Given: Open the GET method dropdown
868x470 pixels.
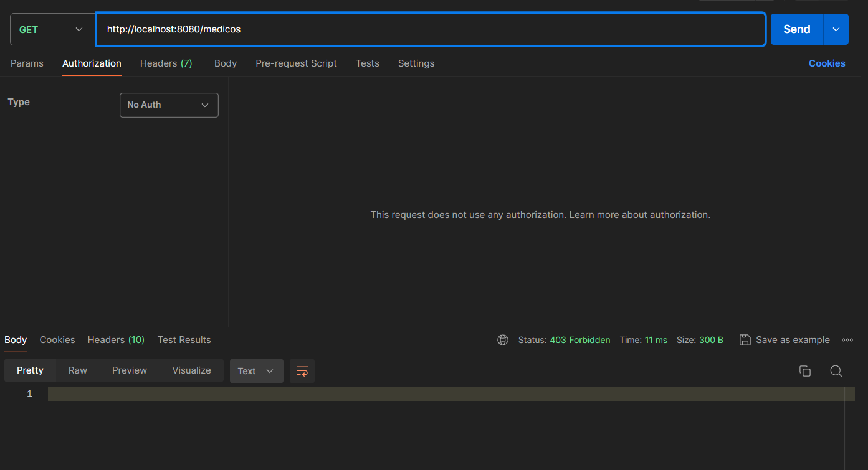Looking at the screenshot, I should (x=52, y=29).
